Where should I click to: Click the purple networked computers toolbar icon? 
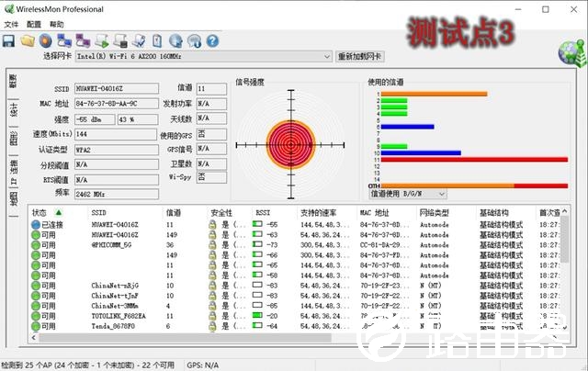(x=83, y=40)
